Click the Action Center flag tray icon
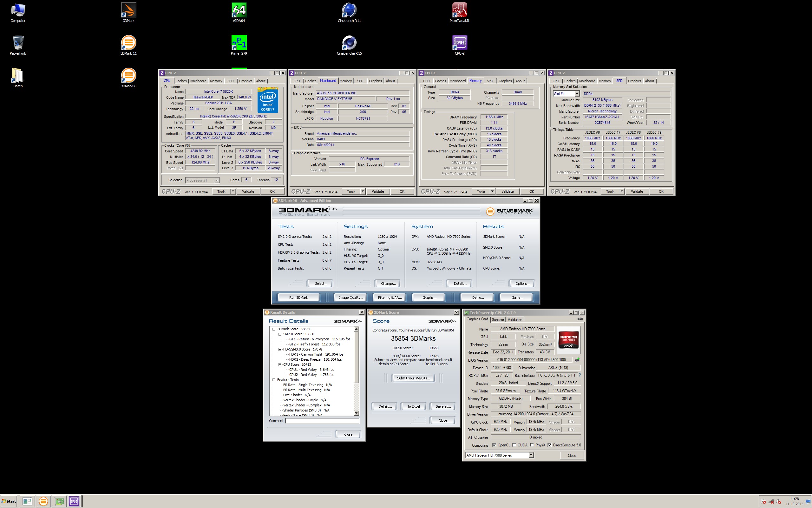 (763, 502)
